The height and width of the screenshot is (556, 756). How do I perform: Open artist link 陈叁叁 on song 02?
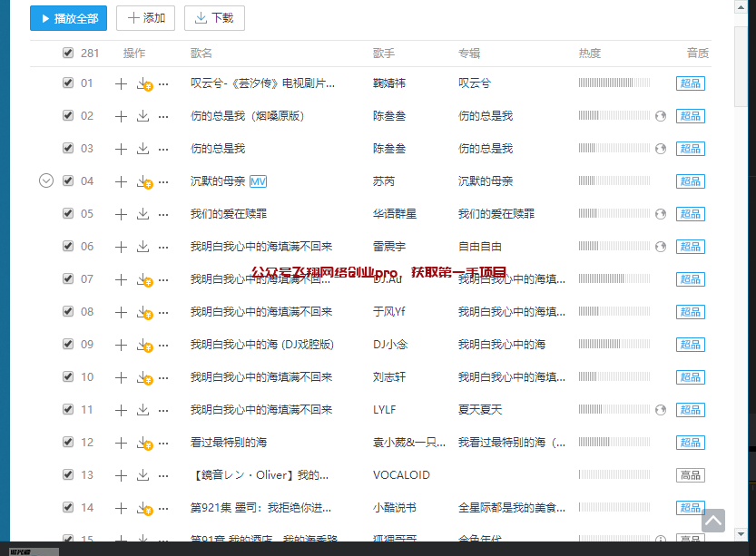(x=389, y=116)
